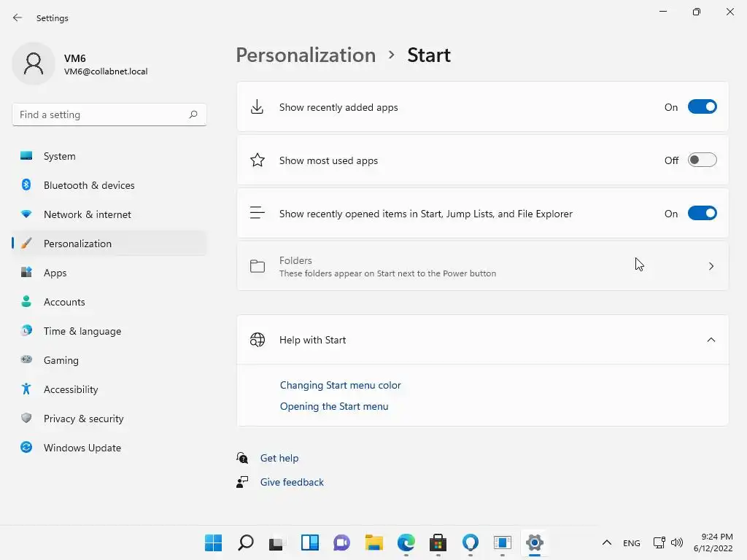Open File Explorer from the taskbar
Image resolution: width=747 pixels, height=560 pixels.
click(374, 542)
